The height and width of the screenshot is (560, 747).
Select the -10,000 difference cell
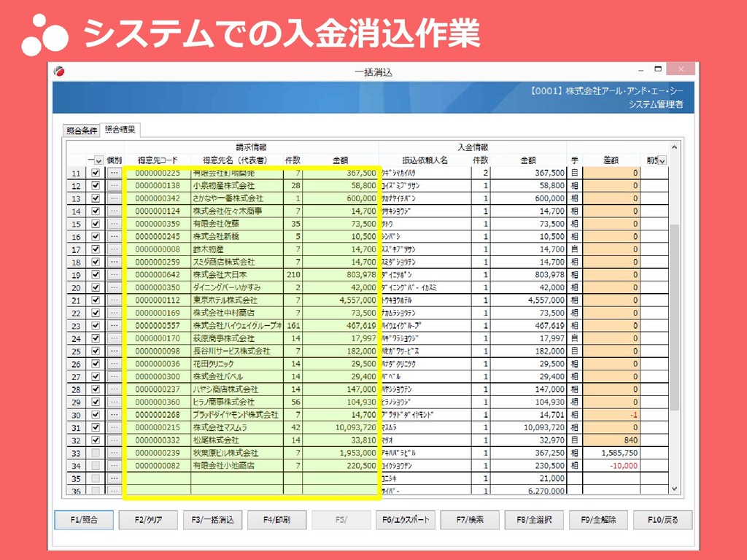click(611, 466)
